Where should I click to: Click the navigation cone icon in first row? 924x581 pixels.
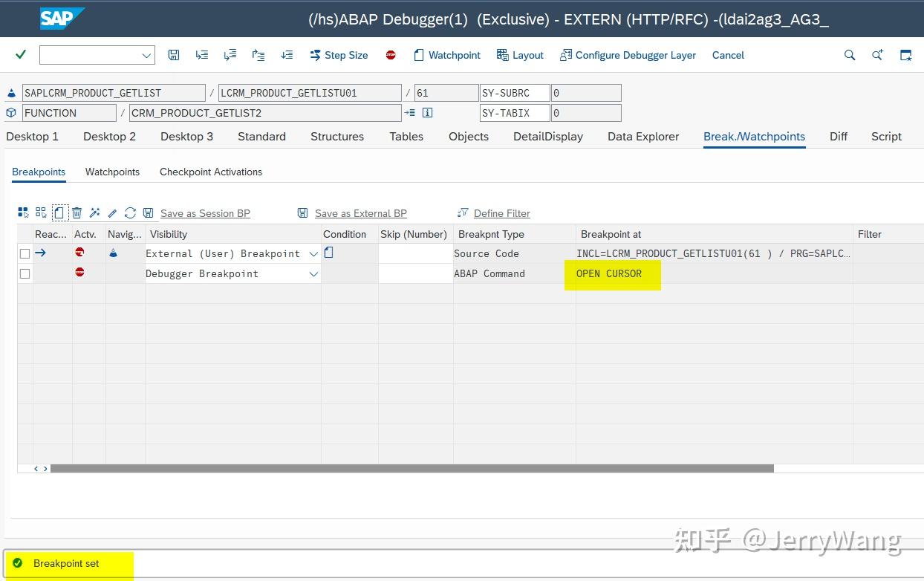(113, 253)
